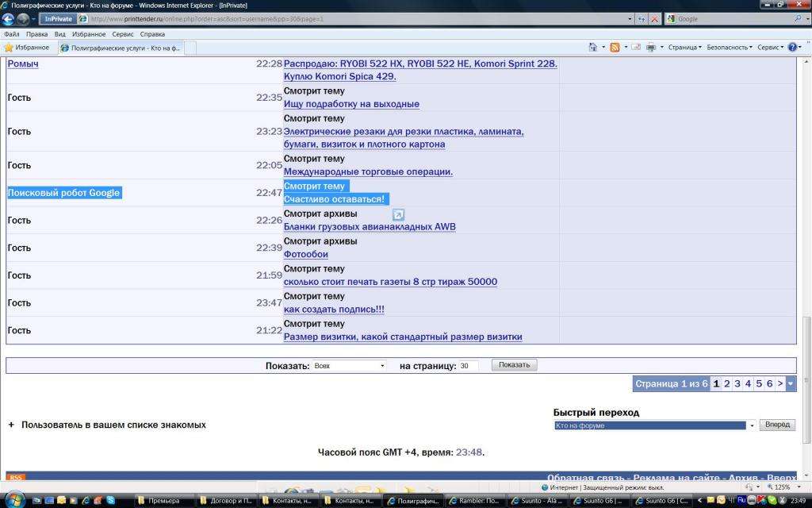Click the Windows Start orb

(14, 500)
